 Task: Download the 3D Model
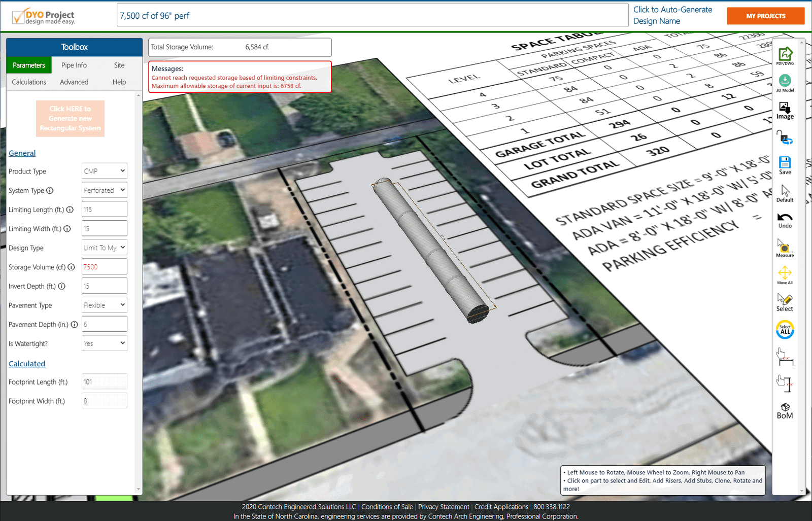[785, 82]
